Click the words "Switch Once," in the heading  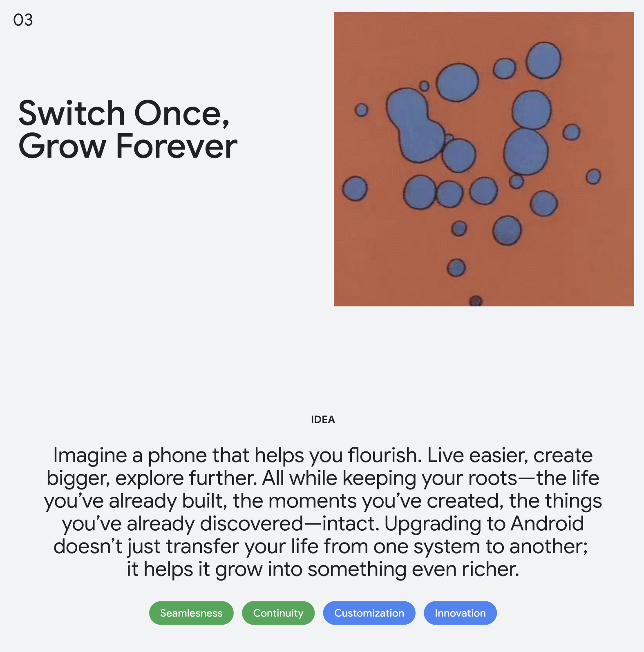click(124, 114)
